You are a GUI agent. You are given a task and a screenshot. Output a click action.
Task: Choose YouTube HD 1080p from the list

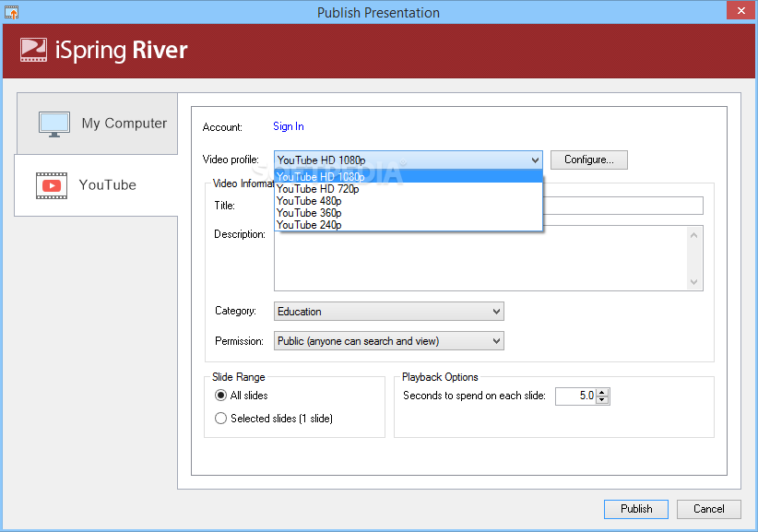coord(409,177)
